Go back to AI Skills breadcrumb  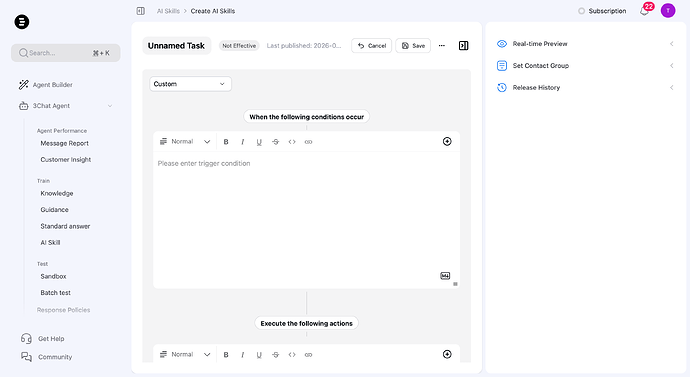[x=168, y=11]
